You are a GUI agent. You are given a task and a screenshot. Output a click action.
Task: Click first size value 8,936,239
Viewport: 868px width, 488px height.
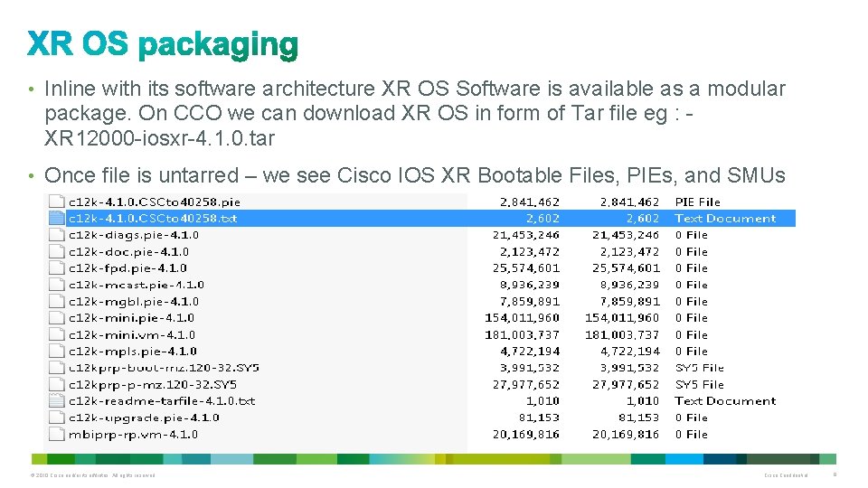pos(530,285)
